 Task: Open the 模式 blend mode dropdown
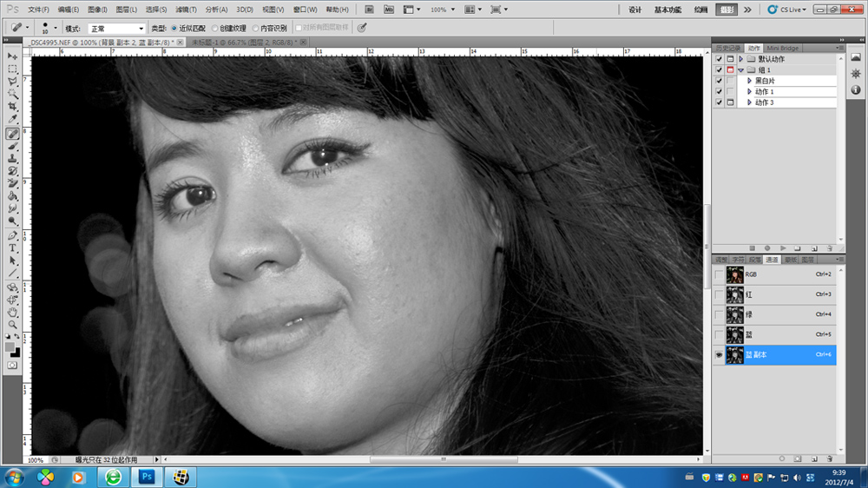point(116,28)
